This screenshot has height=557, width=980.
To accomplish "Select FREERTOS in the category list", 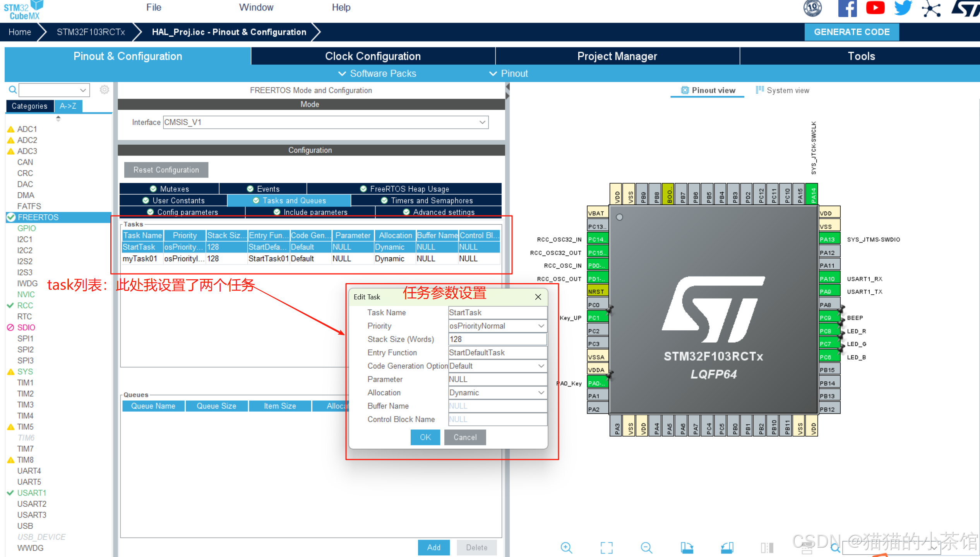I will pos(58,217).
